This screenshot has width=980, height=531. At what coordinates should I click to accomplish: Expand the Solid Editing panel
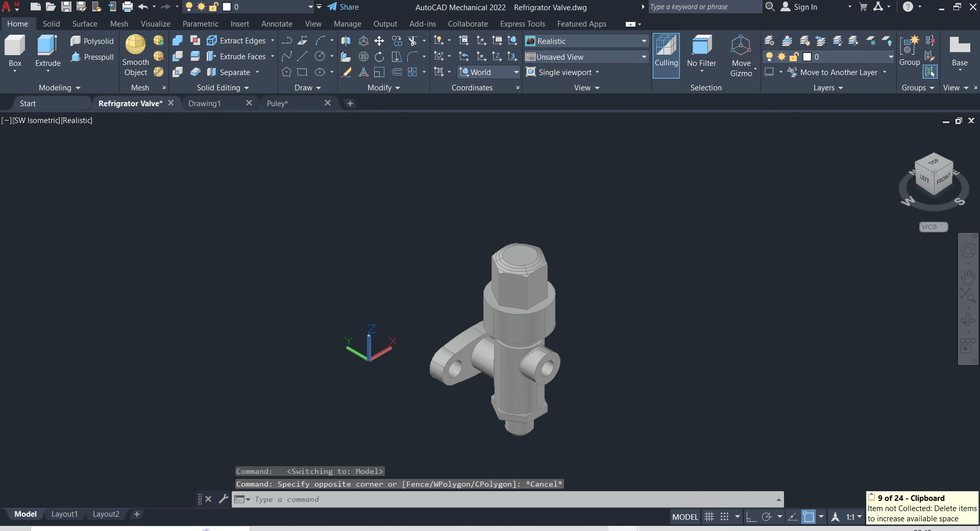[x=223, y=88]
